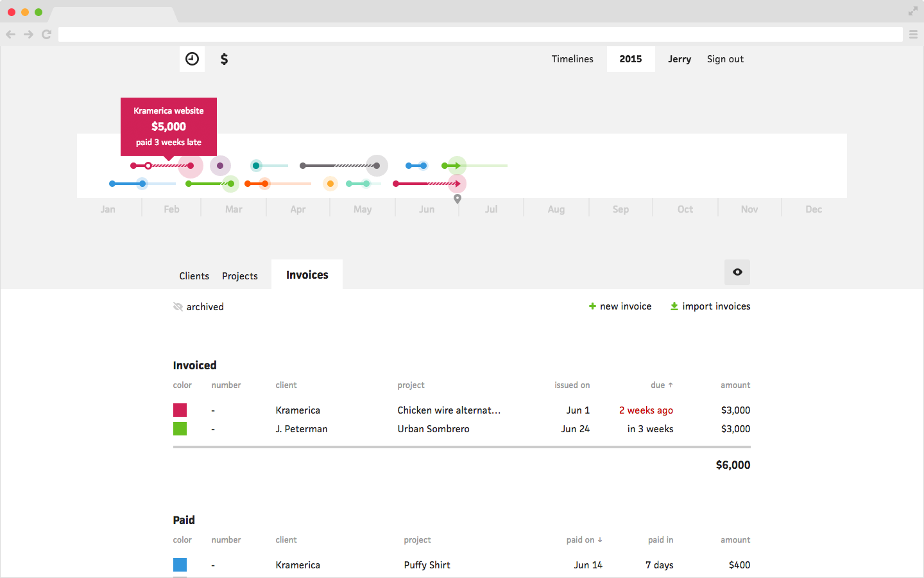
Task: Click the crimson Kramerica color swatch
Action: coord(180,410)
